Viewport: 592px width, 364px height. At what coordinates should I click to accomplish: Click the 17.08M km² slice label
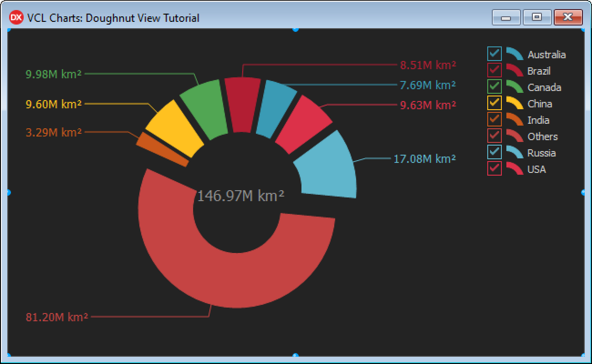coord(424,159)
